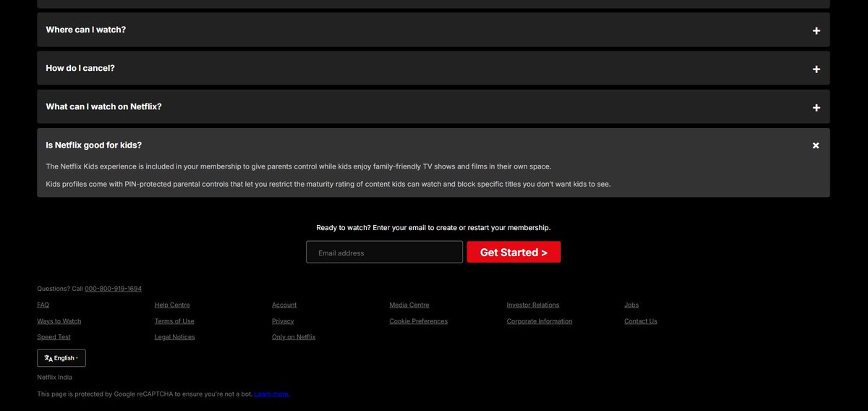Open the Help Centre link
Screen dimensions: 868x411
[172, 305]
